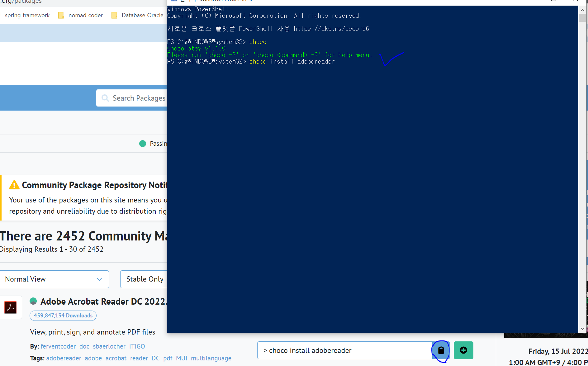Select the acrobat tag

point(116,358)
